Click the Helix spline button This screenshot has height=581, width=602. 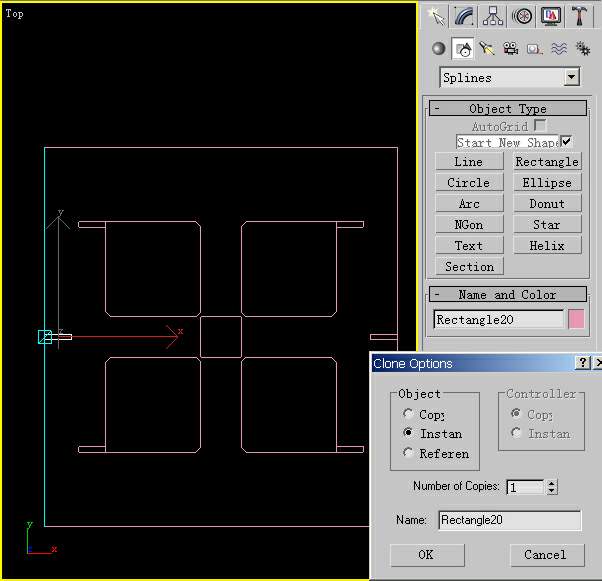[547, 246]
